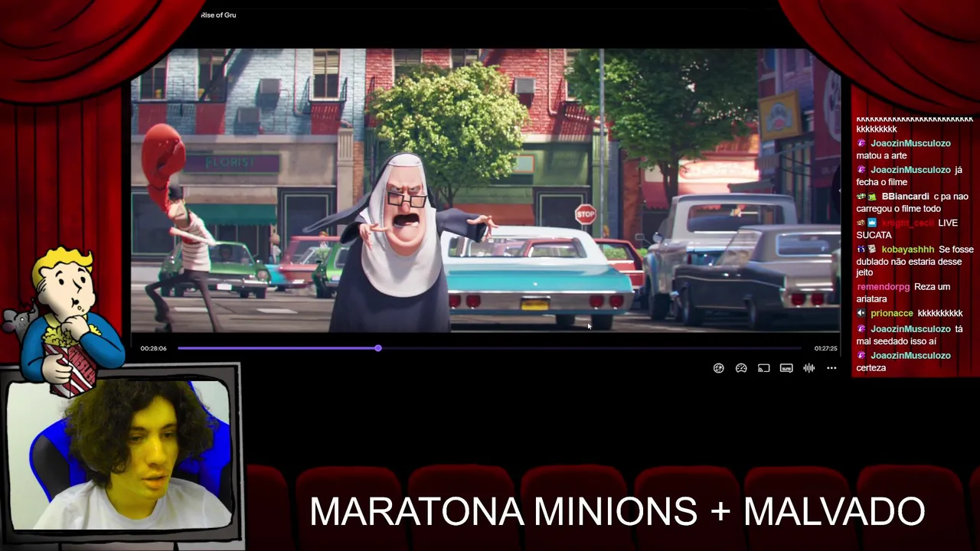The image size is (980, 551).
Task: Click username remendorpg in chat
Action: coord(883,287)
